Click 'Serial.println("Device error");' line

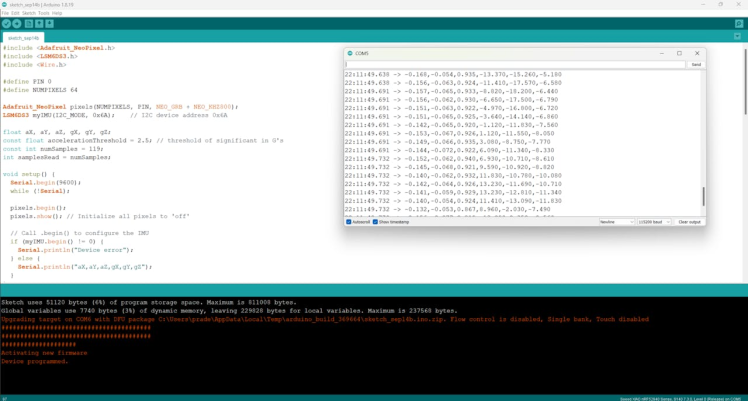pos(75,250)
